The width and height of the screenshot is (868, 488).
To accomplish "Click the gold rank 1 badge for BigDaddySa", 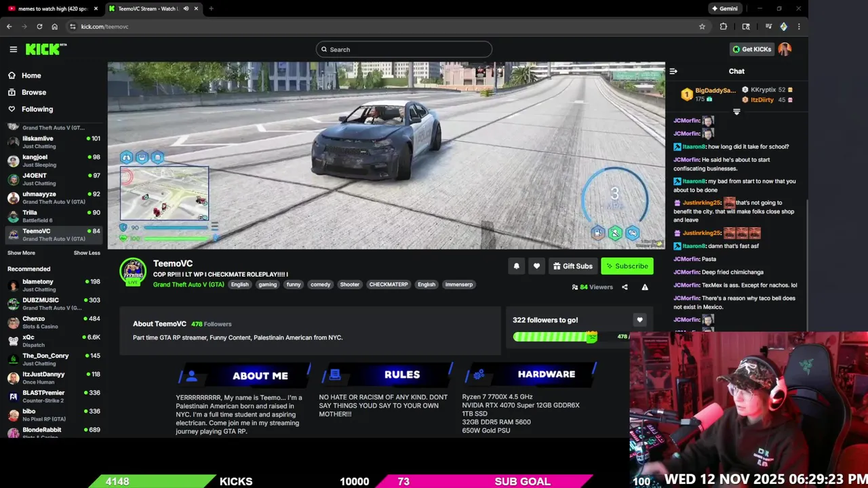I will [686, 94].
